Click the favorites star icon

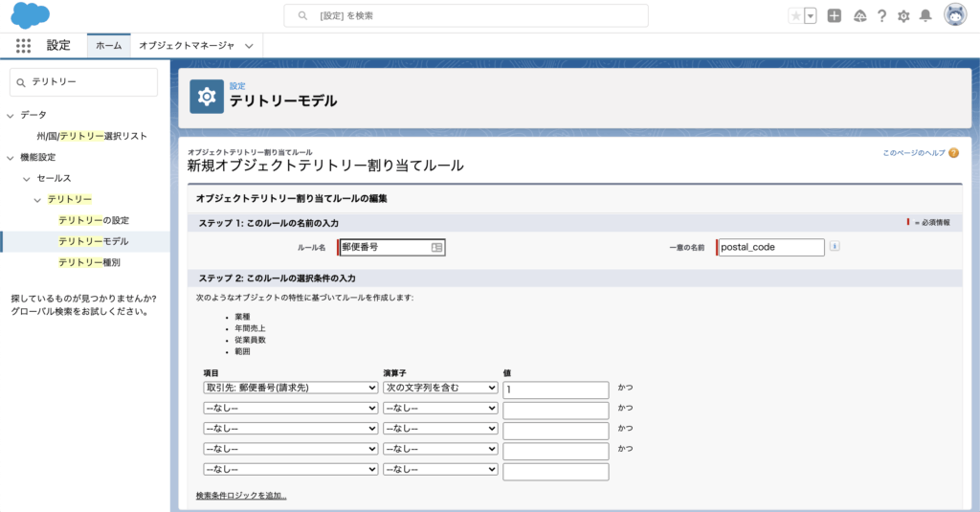(x=795, y=16)
